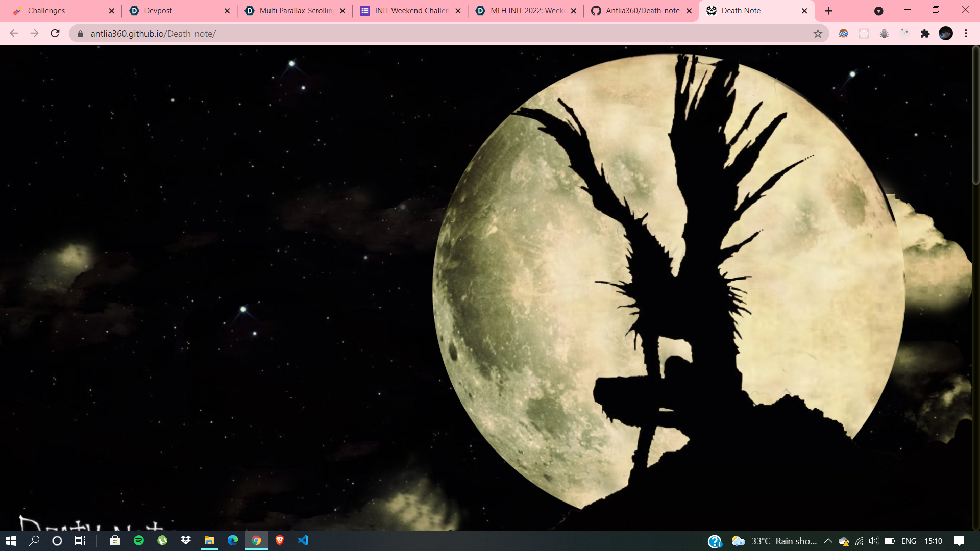Click the profile avatar icon
This screenshot has height=551, width=980.
pos(945,34)
